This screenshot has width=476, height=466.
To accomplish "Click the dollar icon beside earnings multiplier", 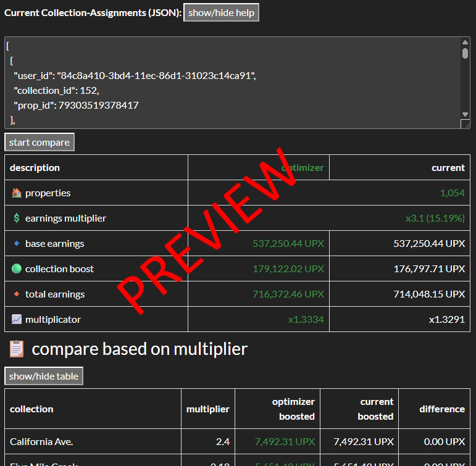I will 17,218.
